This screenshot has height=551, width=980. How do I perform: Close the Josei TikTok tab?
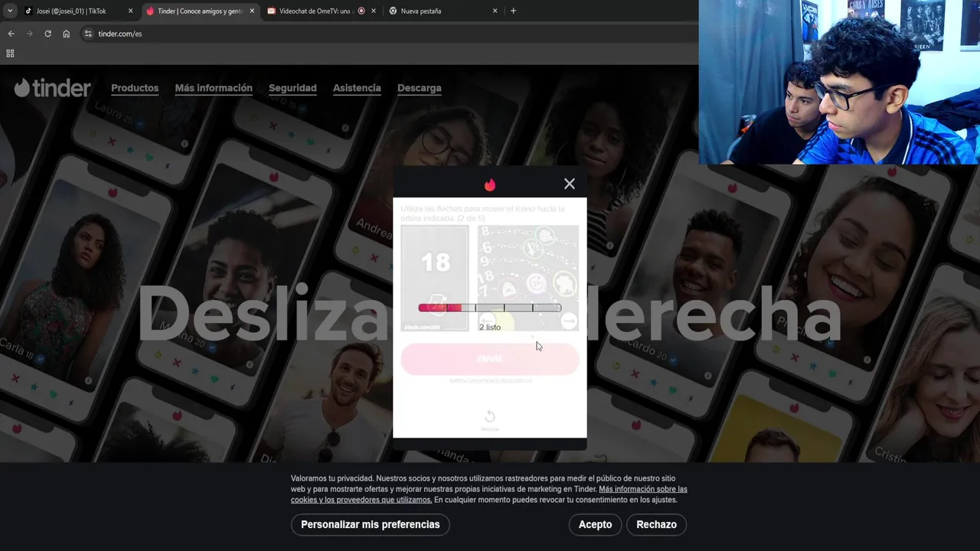point(130,11)
